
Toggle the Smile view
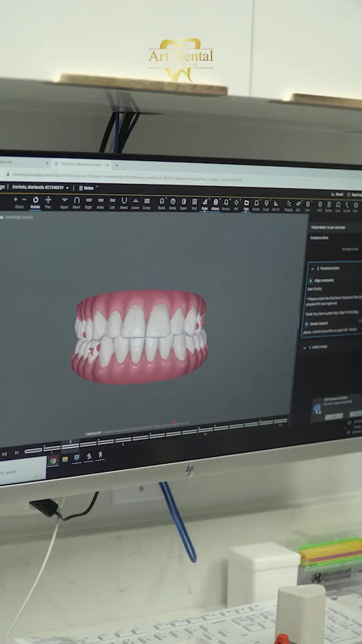click(173, 204)
